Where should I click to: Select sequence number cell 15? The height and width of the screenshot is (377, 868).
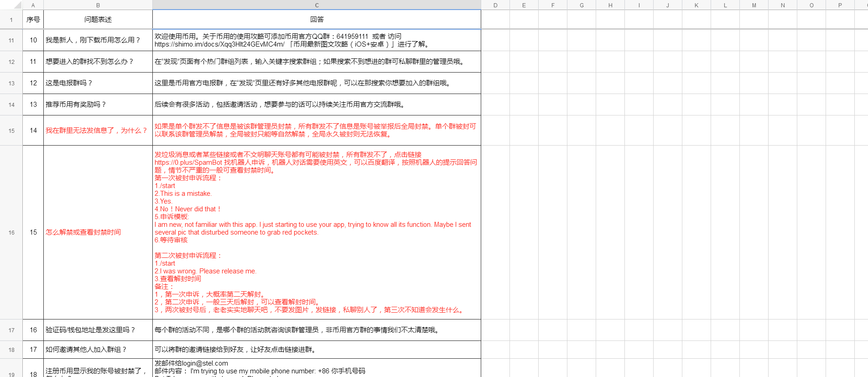pyautogui.click(x=33, y=232)
